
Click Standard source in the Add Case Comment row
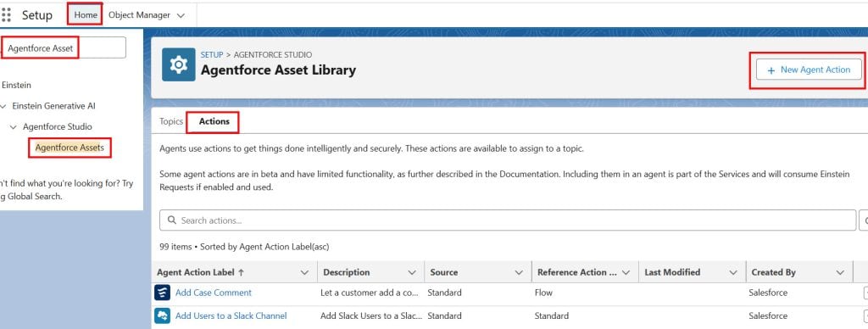(x=444, y=293)
